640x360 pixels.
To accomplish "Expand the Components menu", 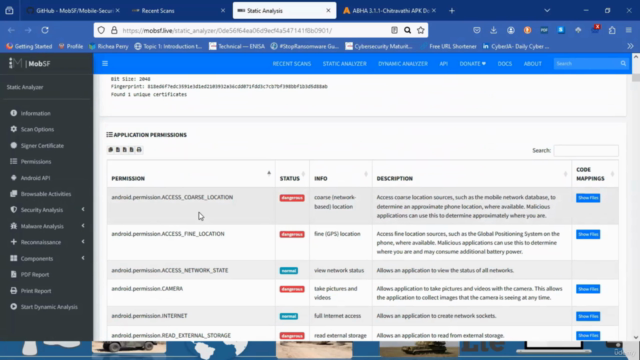I will pyautogui.click(x=47, y=258).
